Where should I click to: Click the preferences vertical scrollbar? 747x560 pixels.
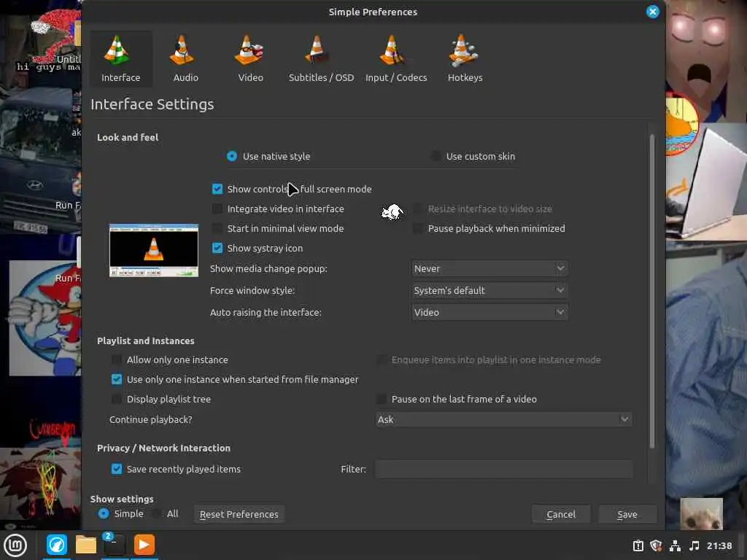(652, 291)
